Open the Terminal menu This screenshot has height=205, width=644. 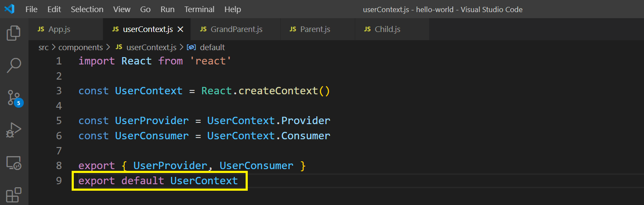[200, 9]
